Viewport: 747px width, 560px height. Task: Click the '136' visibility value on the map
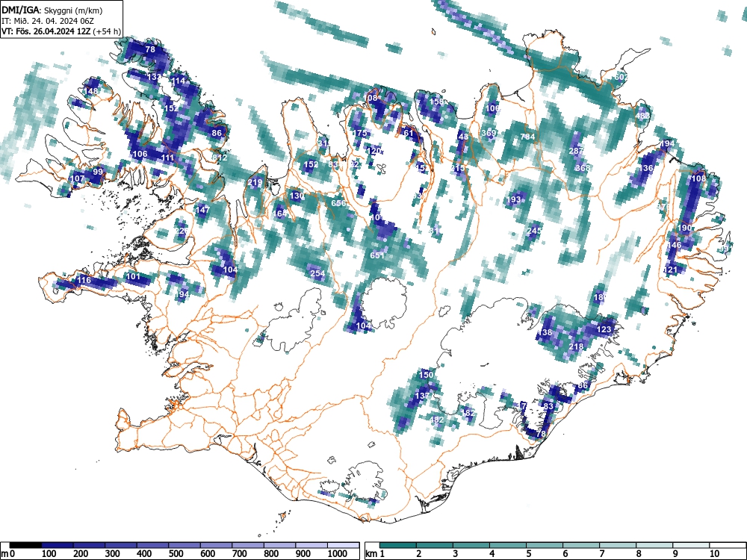tap(646, 168)
